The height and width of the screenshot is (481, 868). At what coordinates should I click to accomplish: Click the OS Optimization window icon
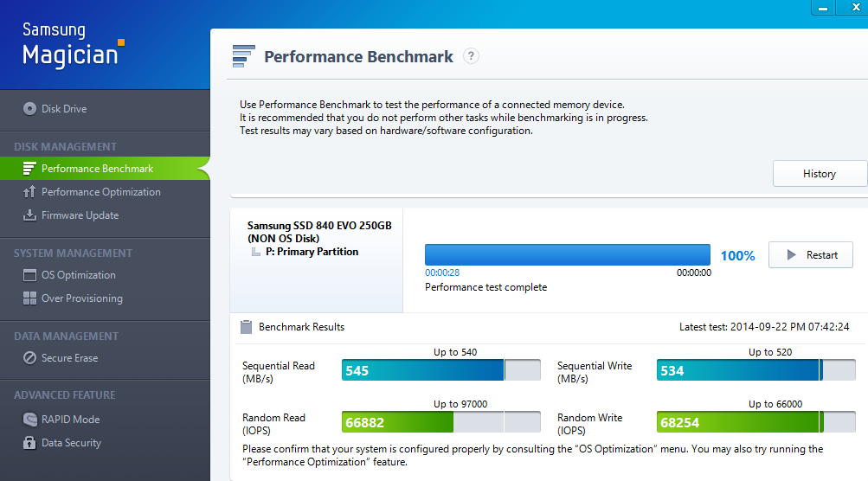29,275
